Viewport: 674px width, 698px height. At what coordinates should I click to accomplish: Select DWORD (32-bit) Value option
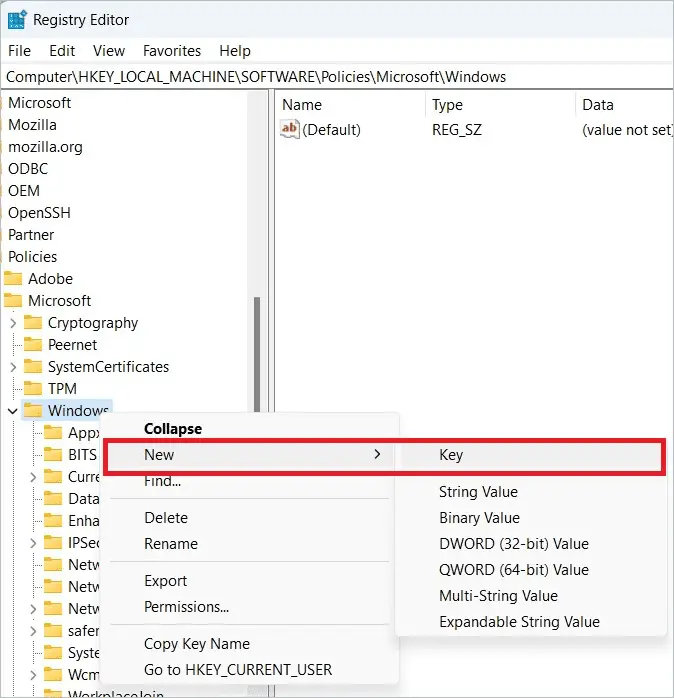click(x=513, y=544)
